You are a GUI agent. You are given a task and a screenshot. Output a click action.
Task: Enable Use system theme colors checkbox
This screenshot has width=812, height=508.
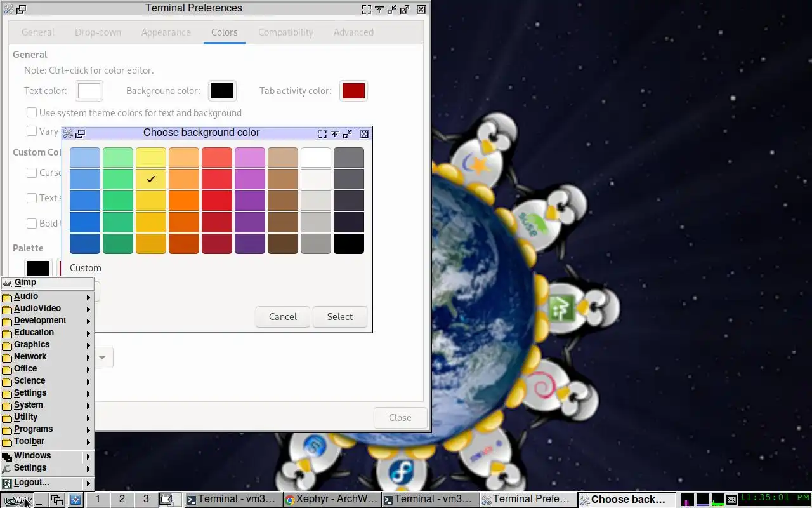(31, 112)
